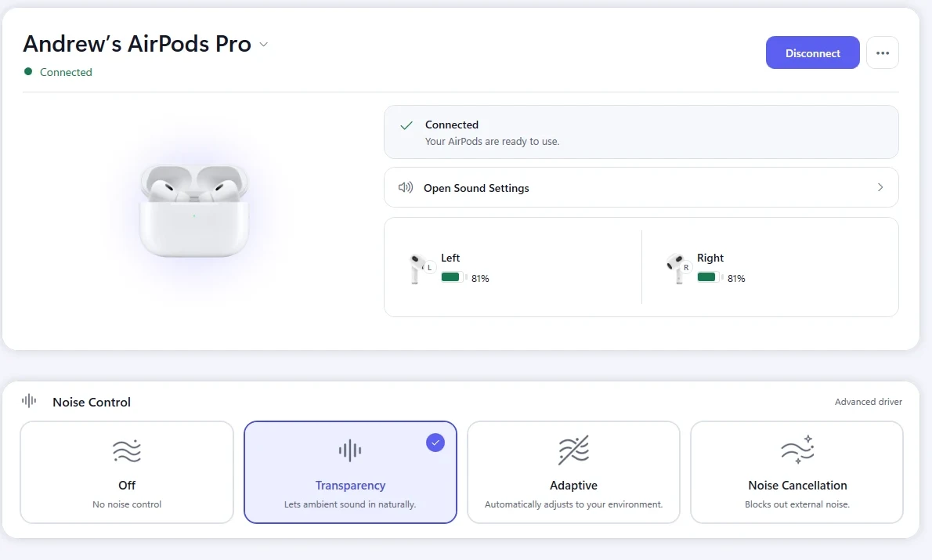932x560 pixels.
Task: Click the Disconnect button
Action: 812,53
